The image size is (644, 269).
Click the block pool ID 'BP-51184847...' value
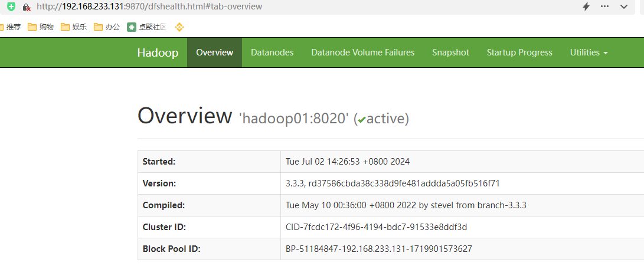click(379, 249)
